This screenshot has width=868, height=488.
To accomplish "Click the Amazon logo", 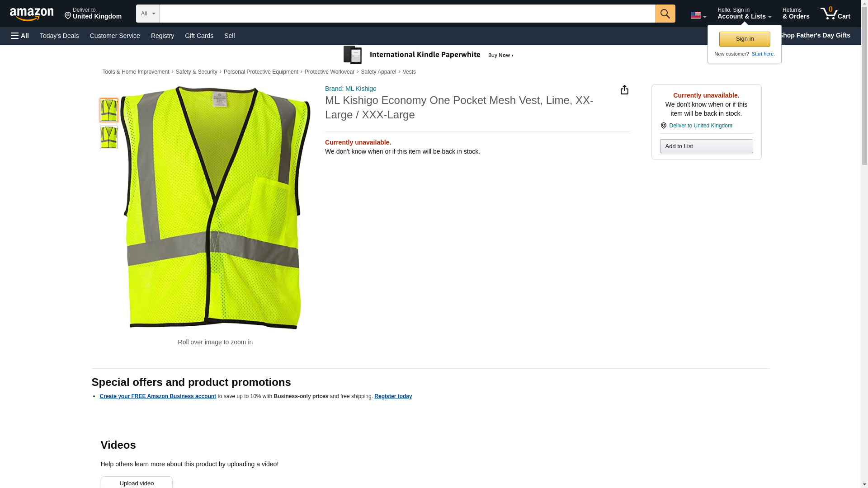I will [32, 14].
